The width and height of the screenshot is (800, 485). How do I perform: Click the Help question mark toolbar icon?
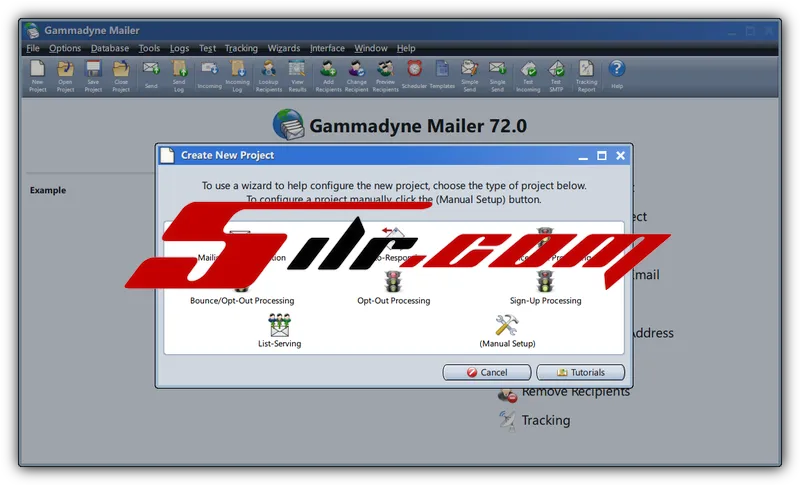[x=617, y=68]
